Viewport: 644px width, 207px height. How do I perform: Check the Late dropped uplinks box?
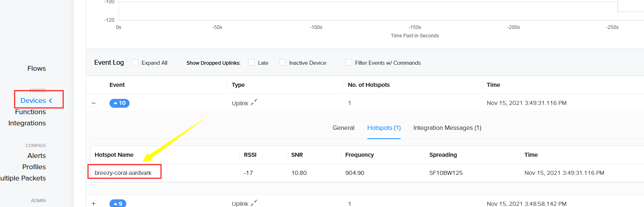pyautogui.click(x=251, y=62)
